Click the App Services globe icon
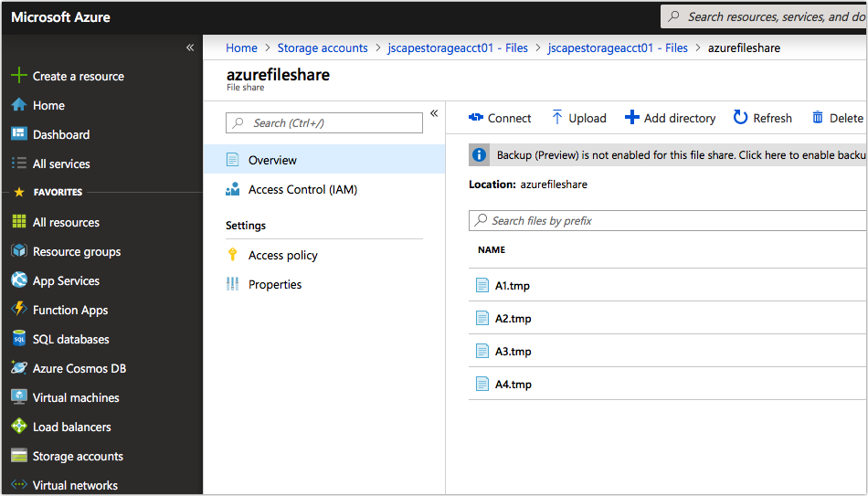The width and height of the screenshot is (868, 496). pos(19,280)
